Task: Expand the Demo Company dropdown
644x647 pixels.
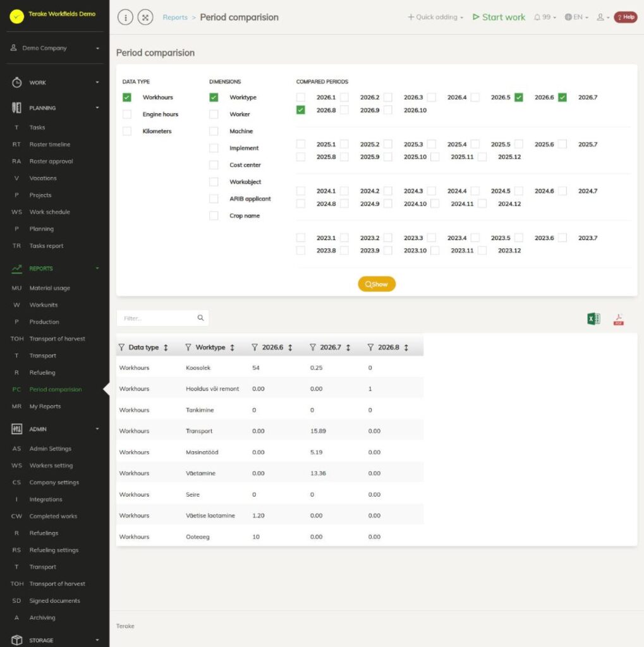Action: coord(55,48)
